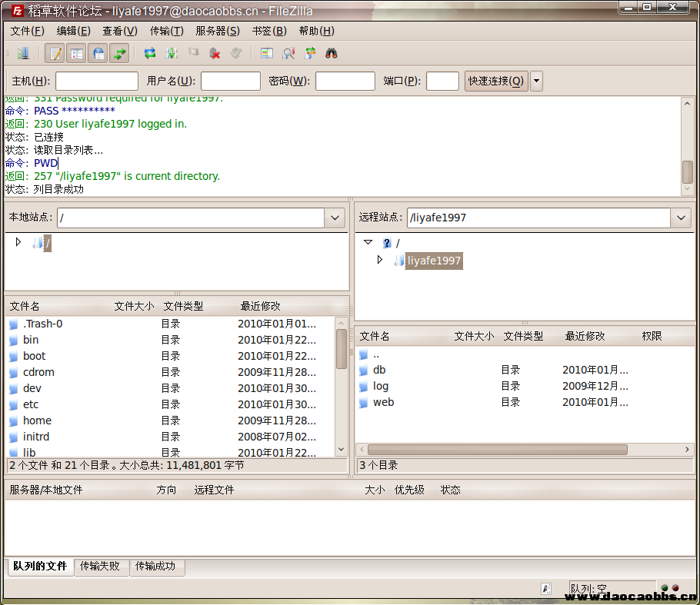
Task: Switch to the 传输失败 tab
Action: click(x=100, y=567)
